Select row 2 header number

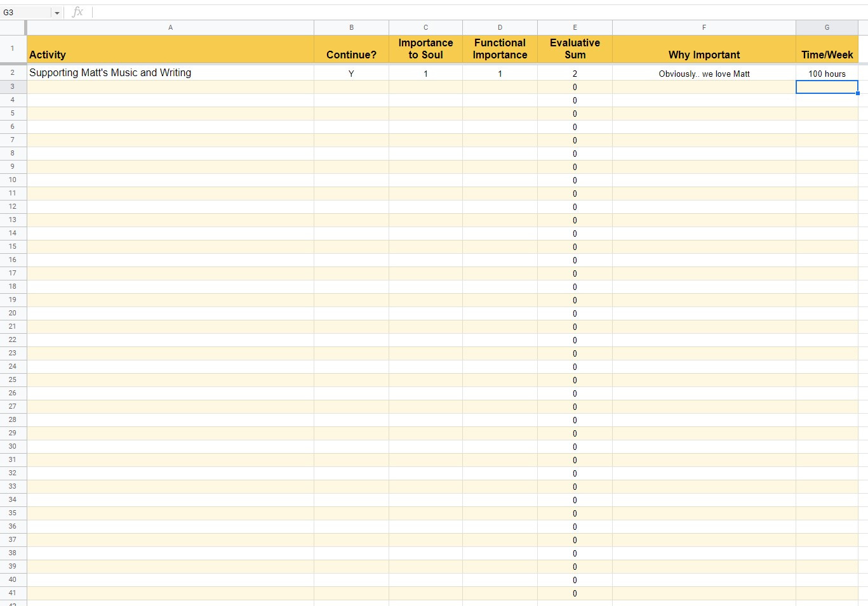click(x=12, y=73)
